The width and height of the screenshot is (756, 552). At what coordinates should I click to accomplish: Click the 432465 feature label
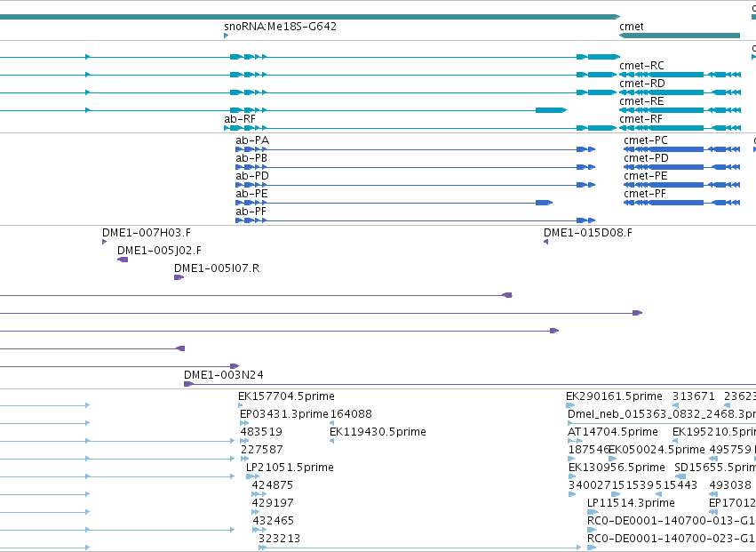click(x=274, y=521)
